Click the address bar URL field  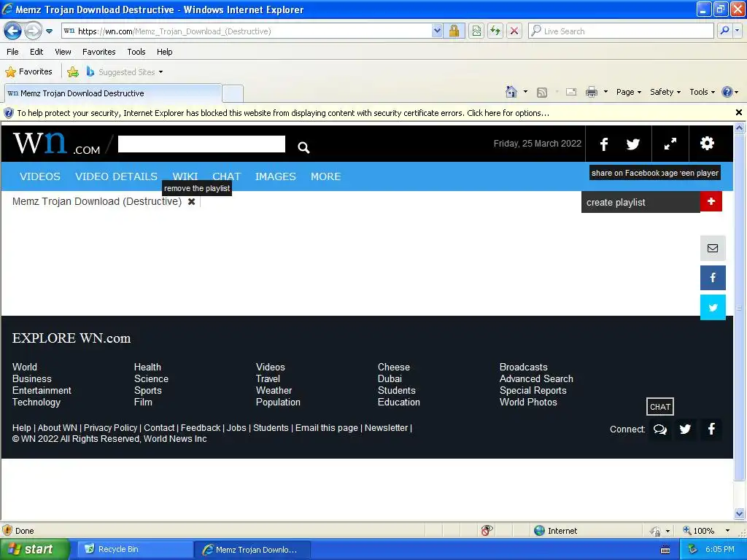(247, 31)
